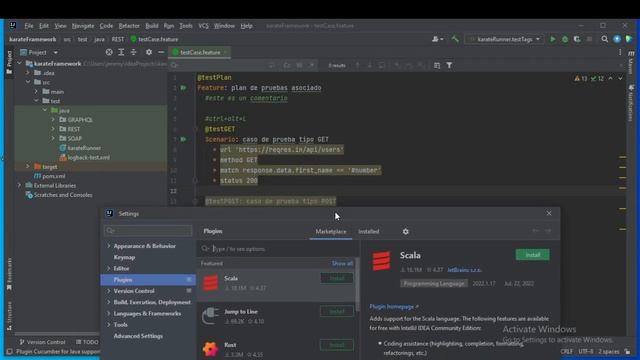Open the run configuration dropdown karateRunner.testTags

pos(504,39)
